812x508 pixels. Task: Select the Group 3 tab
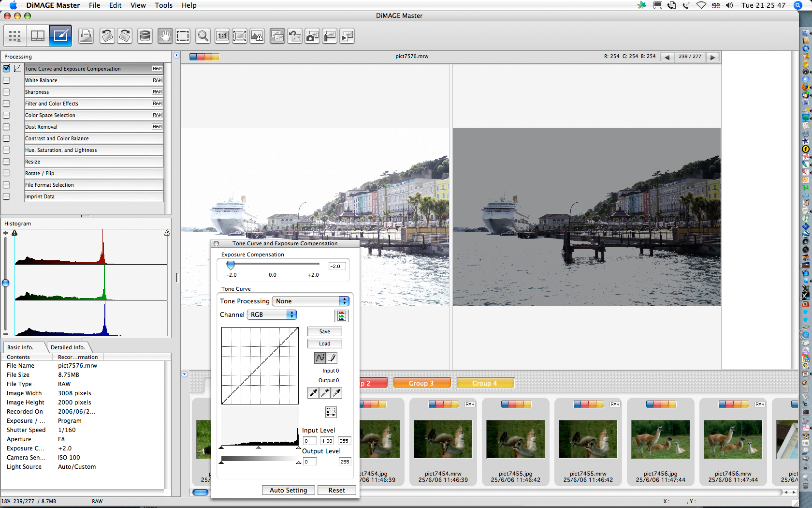[421, 383]
